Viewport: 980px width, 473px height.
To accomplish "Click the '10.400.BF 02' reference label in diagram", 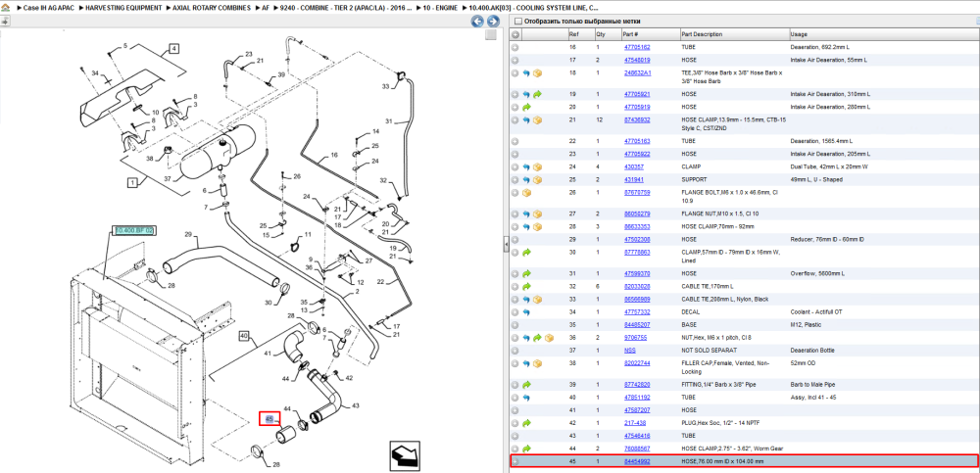I will click(134, 230).
